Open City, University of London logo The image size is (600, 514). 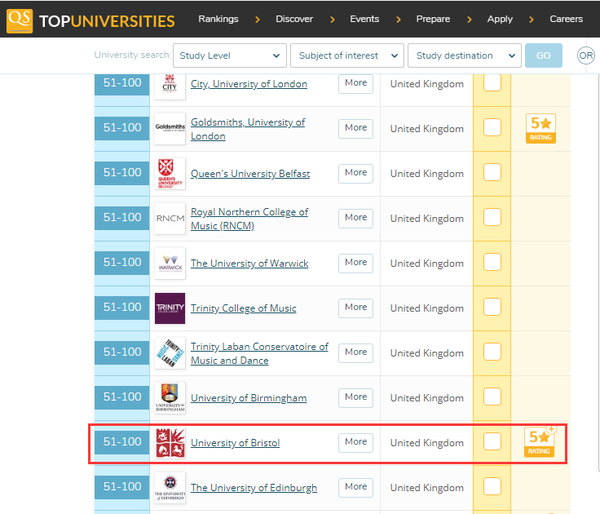[x=170, y=86]
